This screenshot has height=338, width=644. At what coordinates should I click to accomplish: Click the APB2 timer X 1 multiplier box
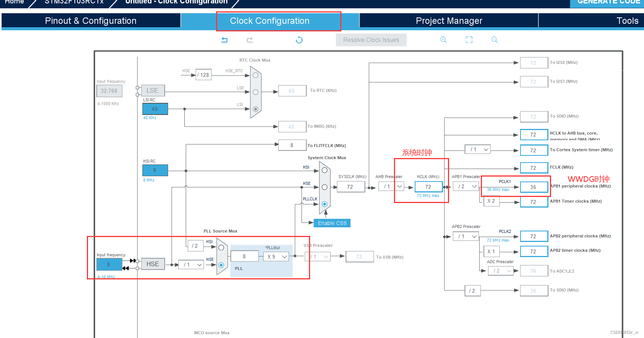[491, 251]
